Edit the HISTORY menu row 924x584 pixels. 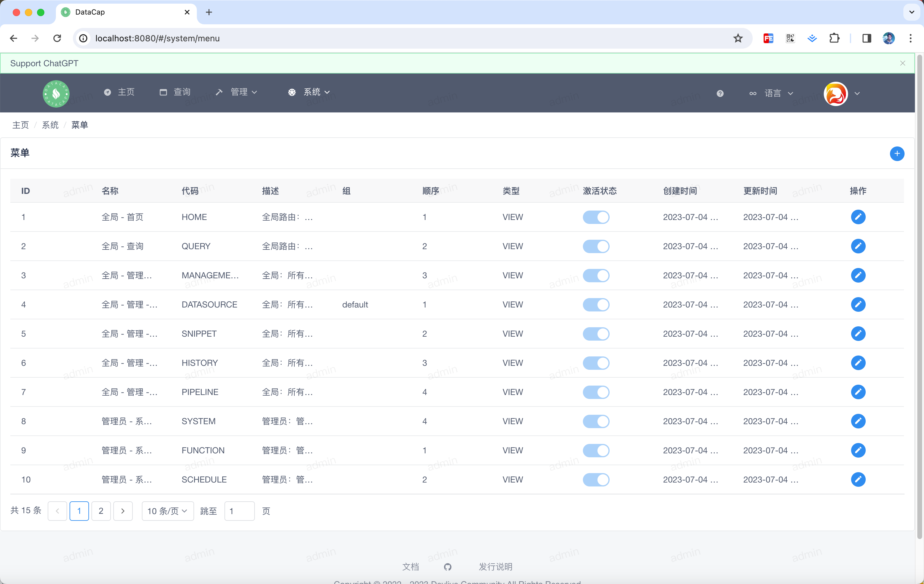[858, 363]
